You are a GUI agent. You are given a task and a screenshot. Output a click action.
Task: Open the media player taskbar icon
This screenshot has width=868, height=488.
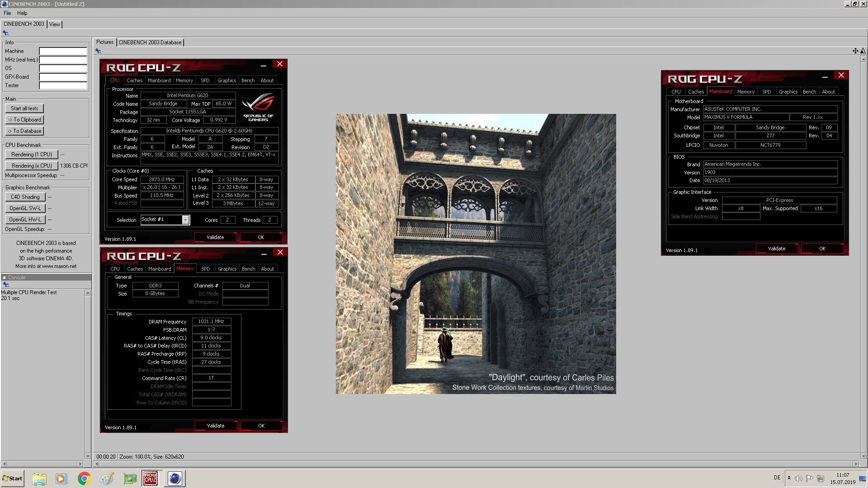[x=61, y=479]
